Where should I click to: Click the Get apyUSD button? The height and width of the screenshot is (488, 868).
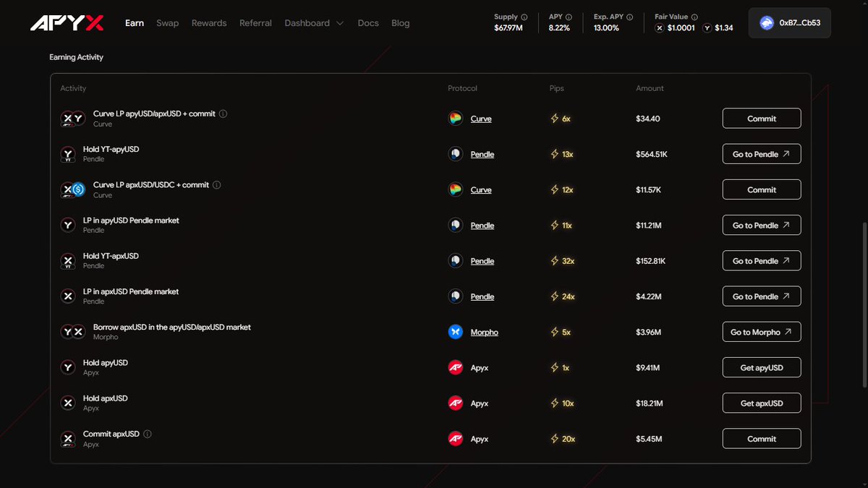coord(762,367)
